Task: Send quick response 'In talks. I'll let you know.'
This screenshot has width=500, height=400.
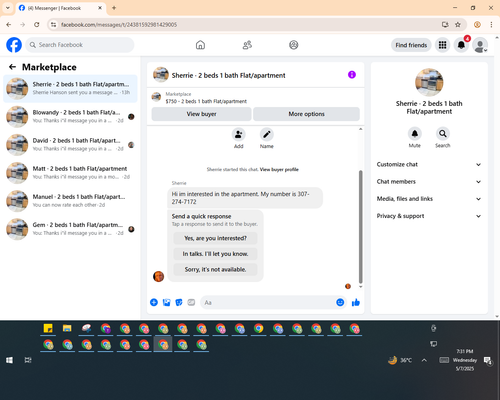Action: tap(215, 254)
